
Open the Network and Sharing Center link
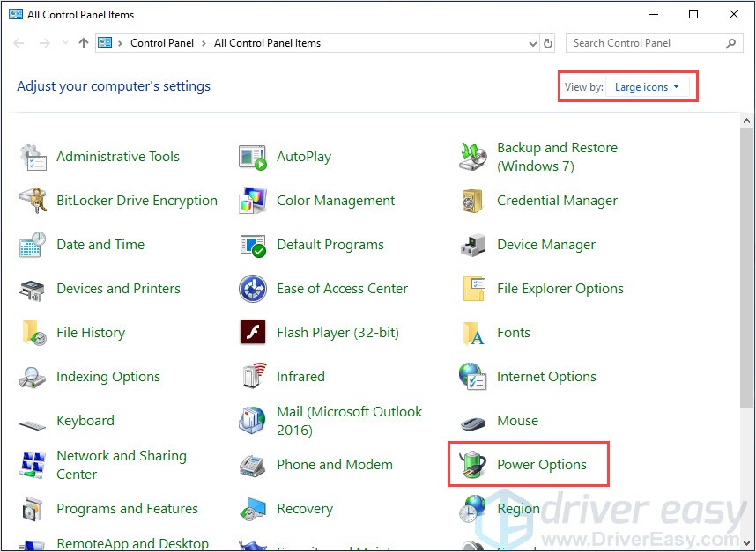[x=122, y=465]
